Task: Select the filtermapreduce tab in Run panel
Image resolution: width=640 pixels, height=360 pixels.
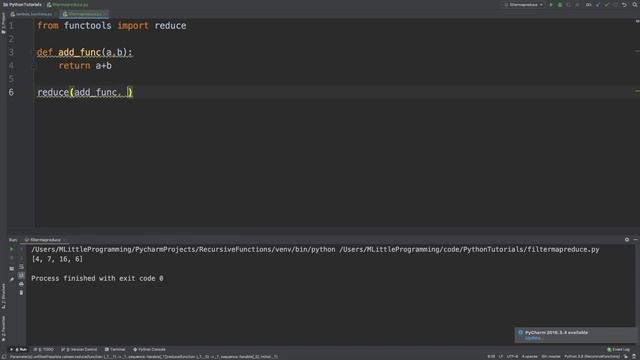Action: pyautogui.click(x=44, y=240)
